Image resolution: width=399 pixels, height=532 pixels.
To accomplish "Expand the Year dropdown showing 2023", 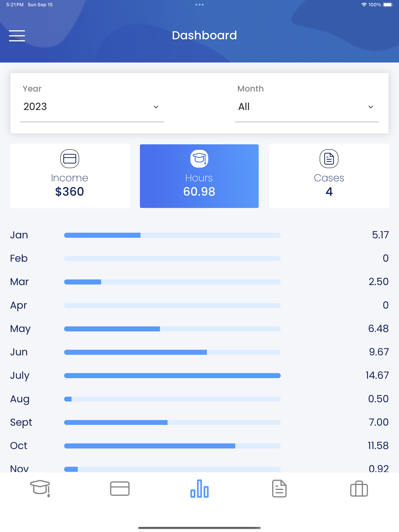I will [x=92, y=107].
